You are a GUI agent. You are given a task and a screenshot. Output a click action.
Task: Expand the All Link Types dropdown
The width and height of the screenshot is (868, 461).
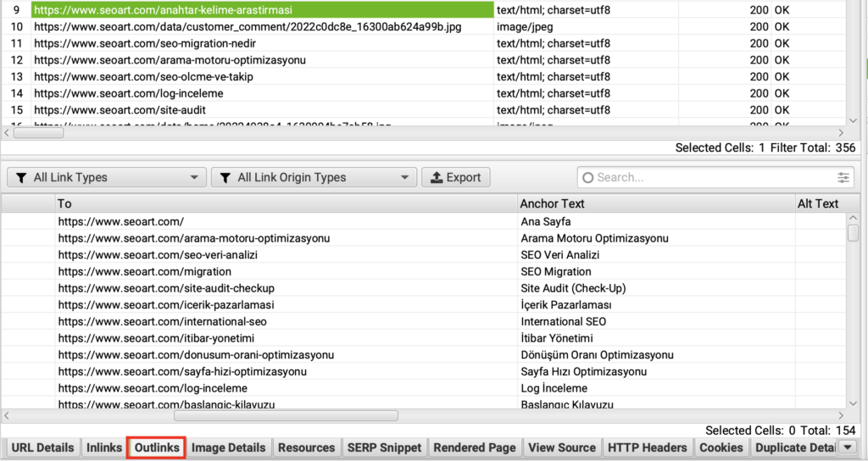(106, 178)
